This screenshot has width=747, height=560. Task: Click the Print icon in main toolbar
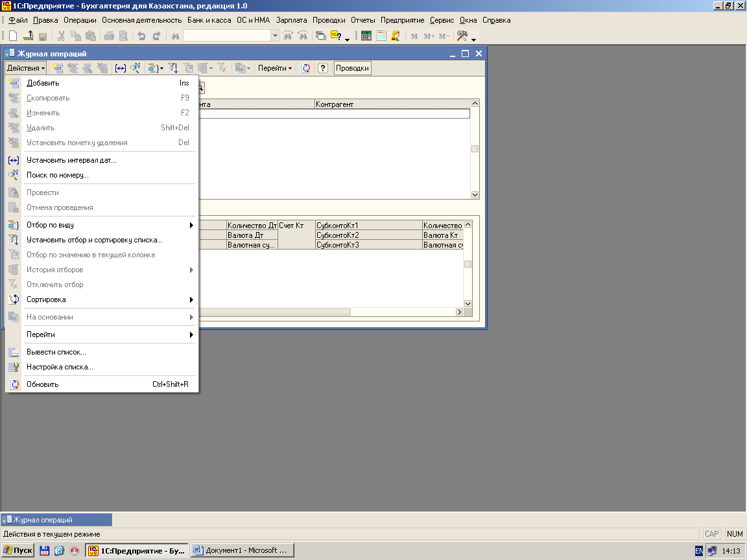[109, 36]
